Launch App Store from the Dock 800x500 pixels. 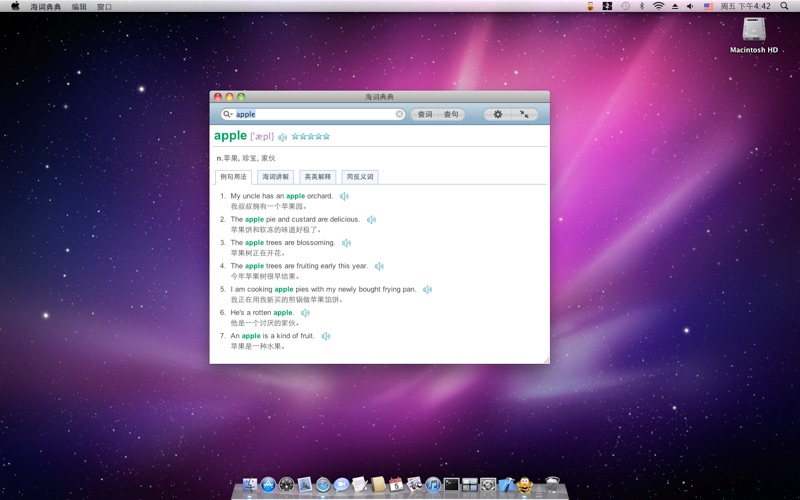click(268, 485)
